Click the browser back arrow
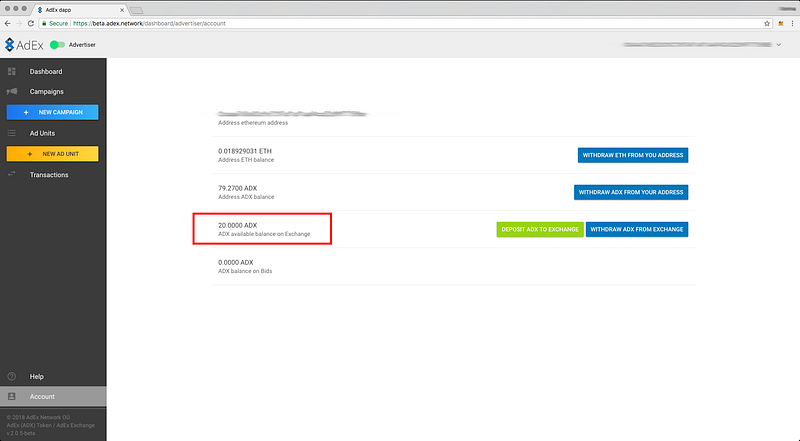The height and width of the screenshot is (441, 800). click(8, 23)
